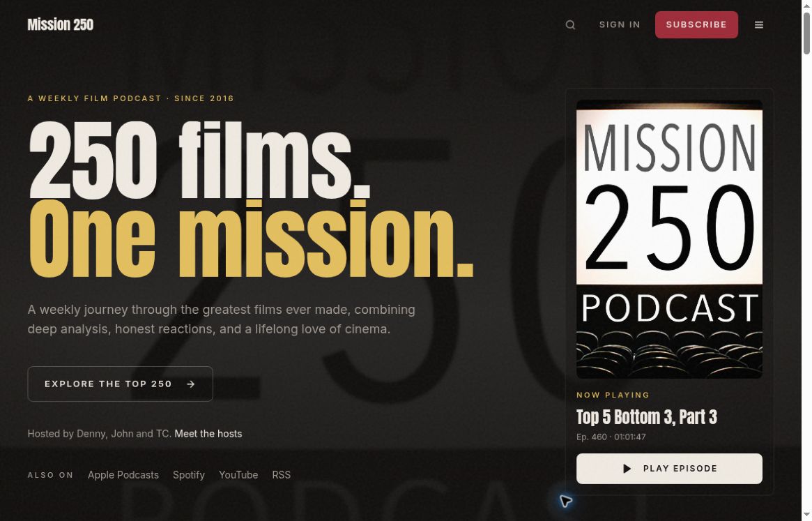Open the Meet the hosts link
Image resolution: width=812 pixels, height=521 pixels.
pyautogui.click(x=208, y=434)
